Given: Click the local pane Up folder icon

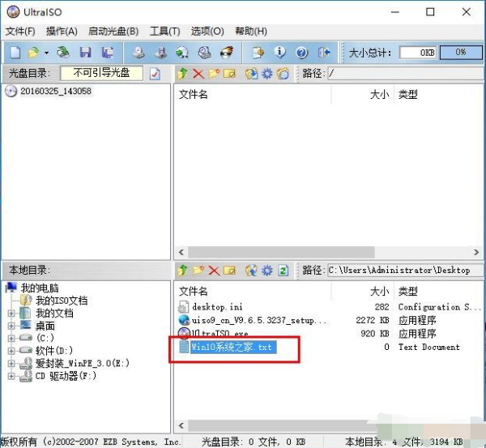Looking at the screenshot, I should coord(182,271).
